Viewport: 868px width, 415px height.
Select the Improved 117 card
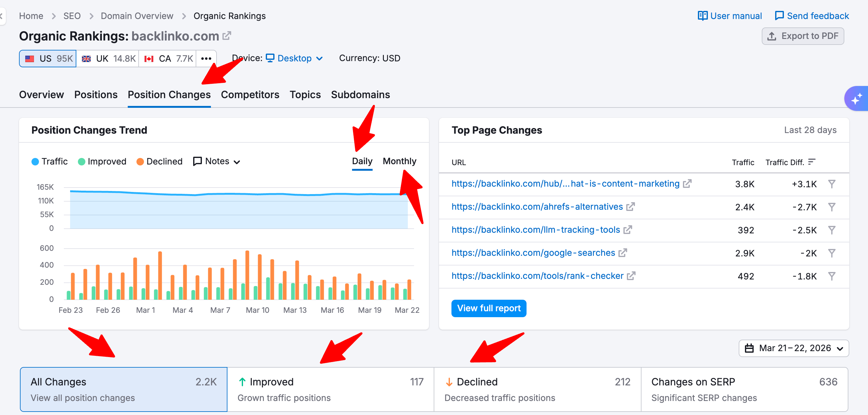[x=331, y=389]
